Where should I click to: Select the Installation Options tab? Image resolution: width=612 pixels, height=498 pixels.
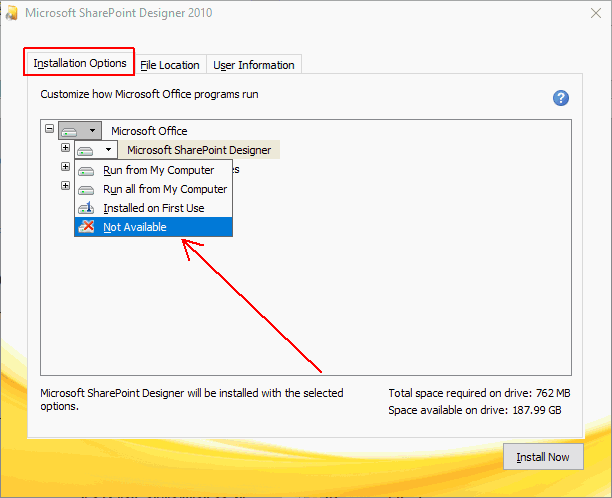coord(80,63)
